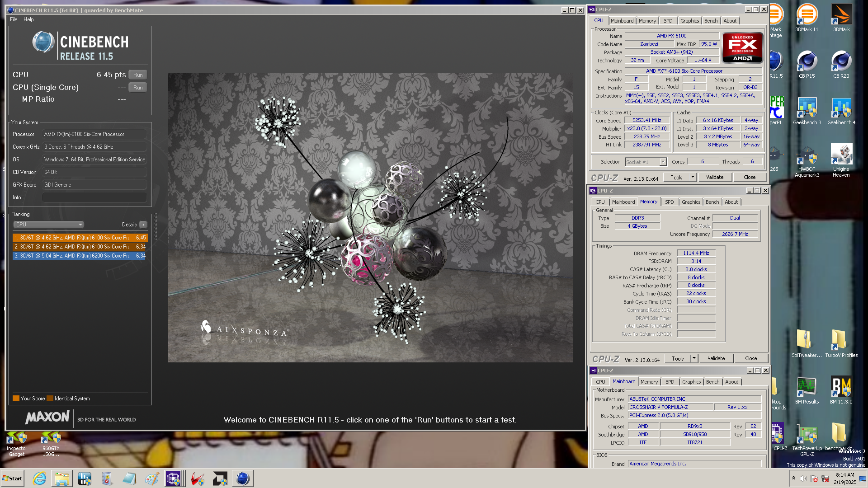Click the Info input field

[x=94, y=197]
